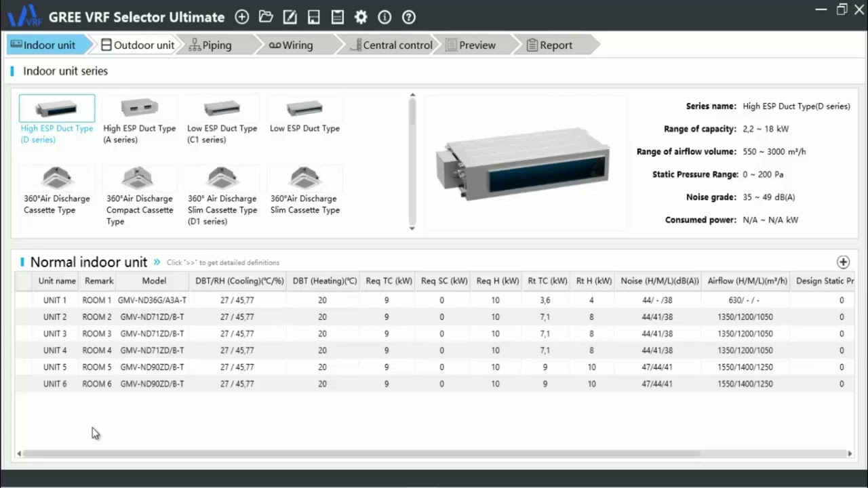
Task: Select 360° Air Discharge Slim Cassette Type
Action: point(305,191)
